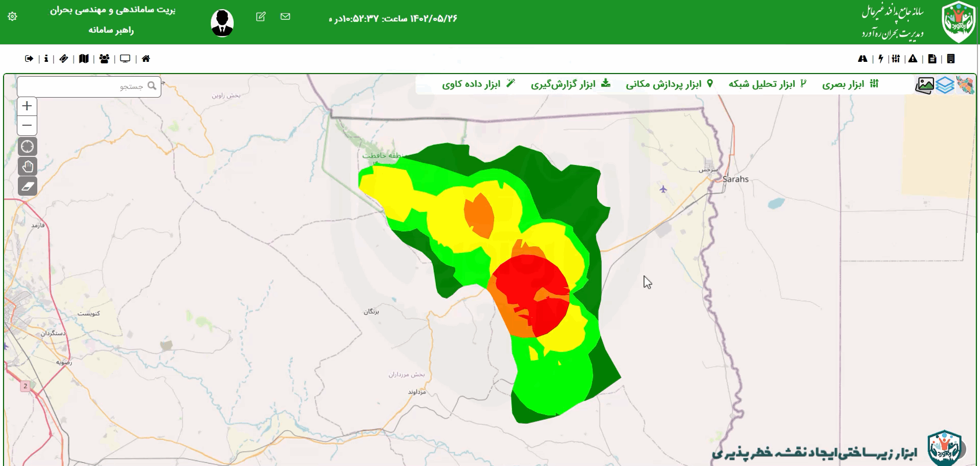Click the مزداوند label on map
This screenshot has height=466, width=980.
coord(416,392)
